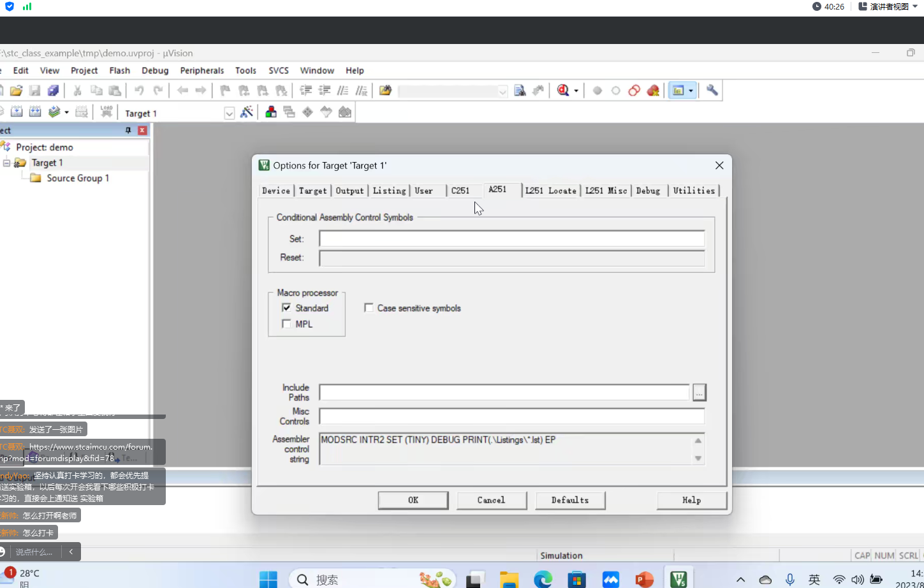This screenshot has height=588, width=924.
Task: Click the Defaults button
Action: [570, 500]
